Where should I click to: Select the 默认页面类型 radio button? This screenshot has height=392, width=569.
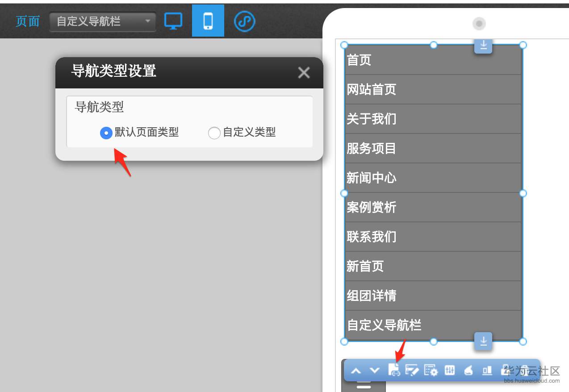106,133
